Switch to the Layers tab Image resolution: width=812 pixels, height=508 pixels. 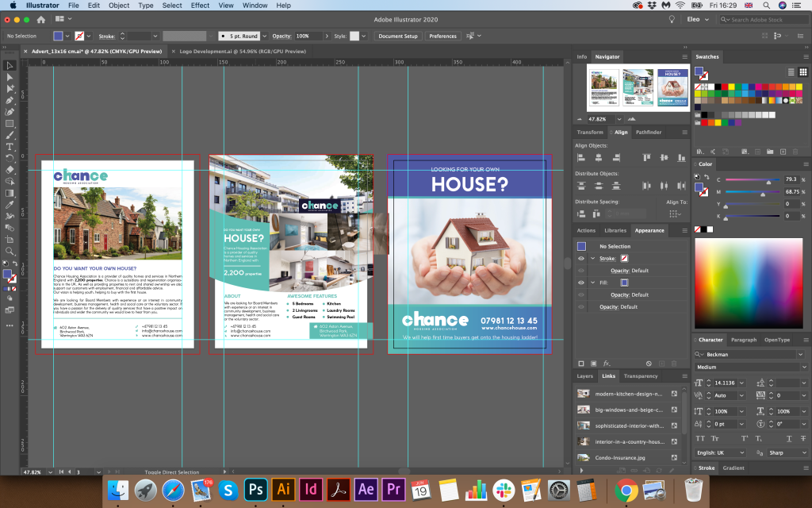584,375
